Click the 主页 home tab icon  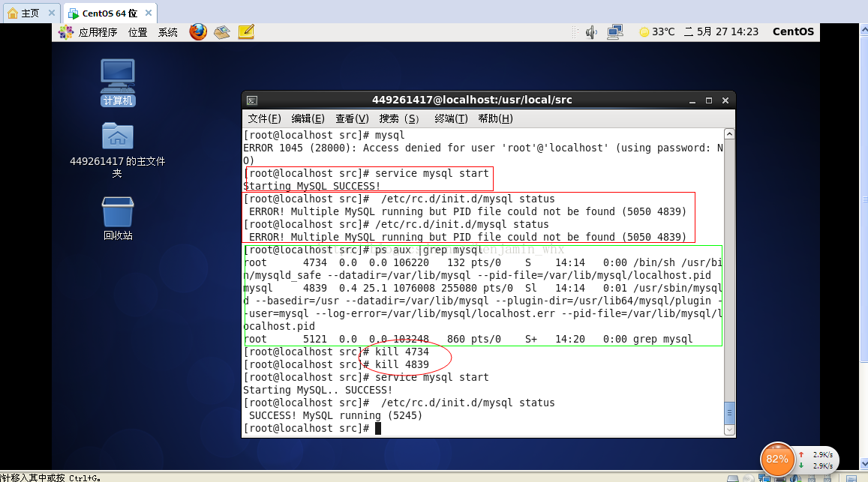coord(13,13)
